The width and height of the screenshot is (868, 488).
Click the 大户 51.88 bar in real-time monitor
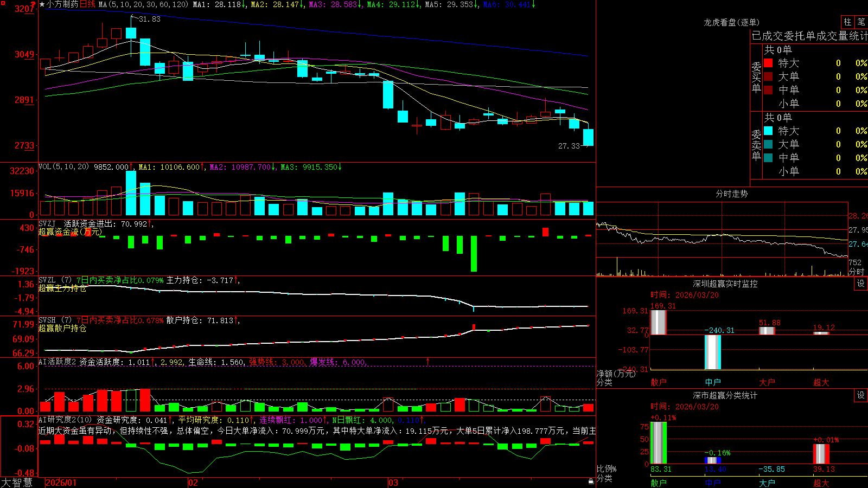pyautogui.click(x=767, y=331)
